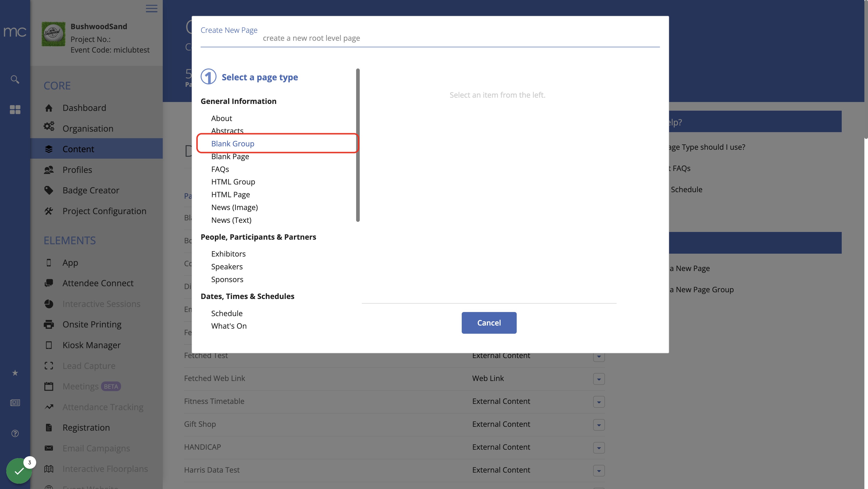Select About page type
Screen dimensions: 868x489
(222, 118)
